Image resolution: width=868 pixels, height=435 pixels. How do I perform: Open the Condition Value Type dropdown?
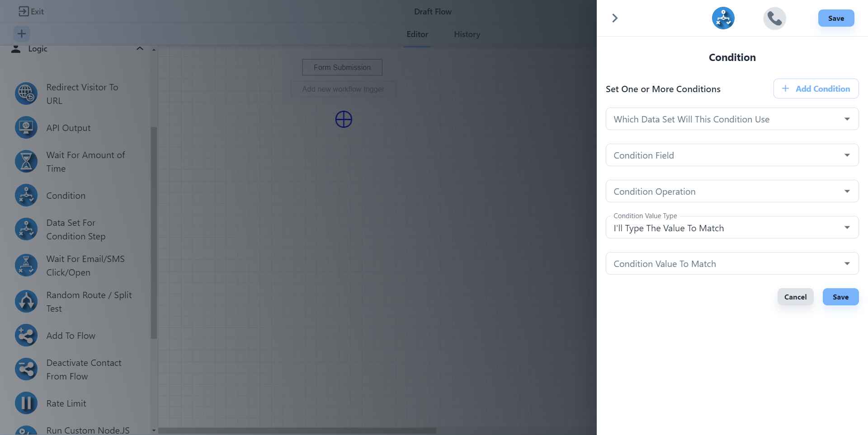pos(731,228)
